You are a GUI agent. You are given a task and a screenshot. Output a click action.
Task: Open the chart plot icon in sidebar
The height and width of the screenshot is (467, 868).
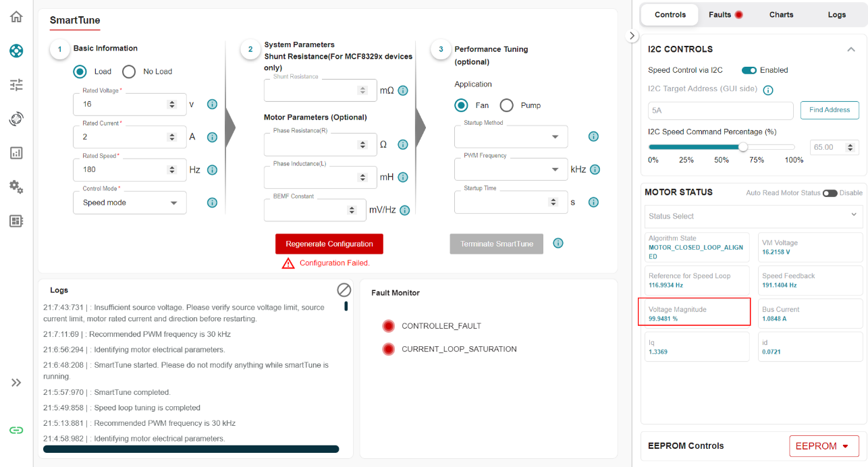pos(16,153)
